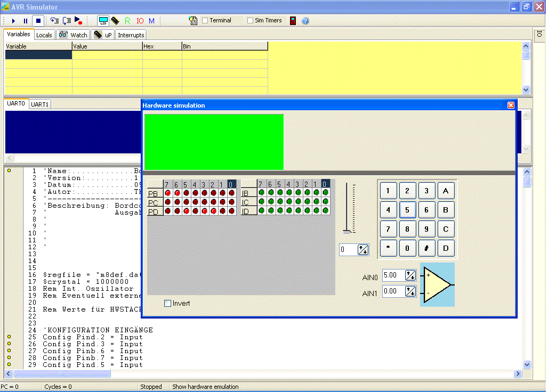Click AIN0 voltage spinner arrows
Screen dimensions: 548x392
(x=410, y=275)
